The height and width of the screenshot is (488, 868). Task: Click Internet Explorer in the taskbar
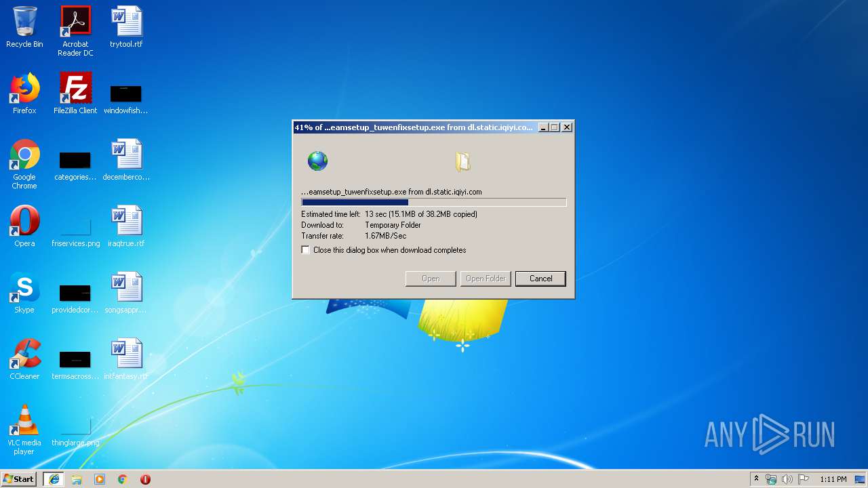click(x=54, y=479)
